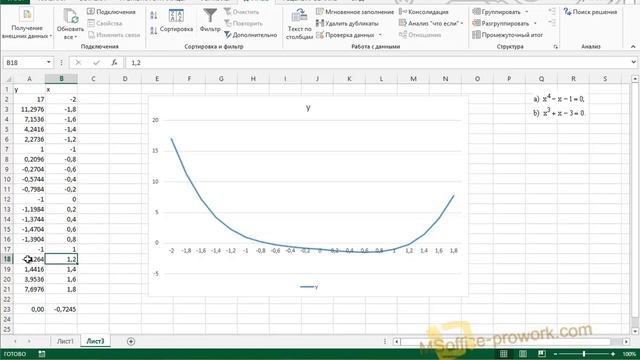Expand the formula bar chevron
The height and width of the screenshot is (360, 640).
pyautogui.click(x=633, y=62)
